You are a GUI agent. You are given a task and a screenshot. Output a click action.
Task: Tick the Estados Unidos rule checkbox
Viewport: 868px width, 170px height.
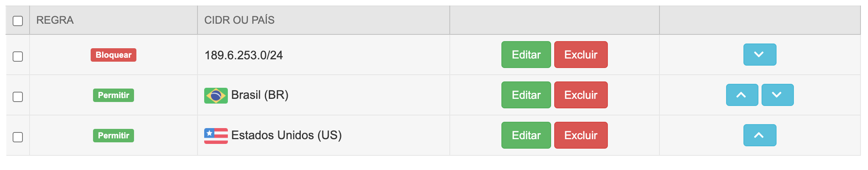pyautogui.click(x=18, y=137)
